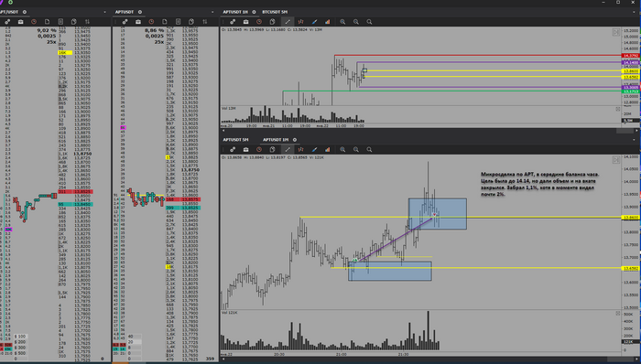Select brush tool in upper chart toolbar
Viewport: 641px width, 364px height.
pos(314,22)
